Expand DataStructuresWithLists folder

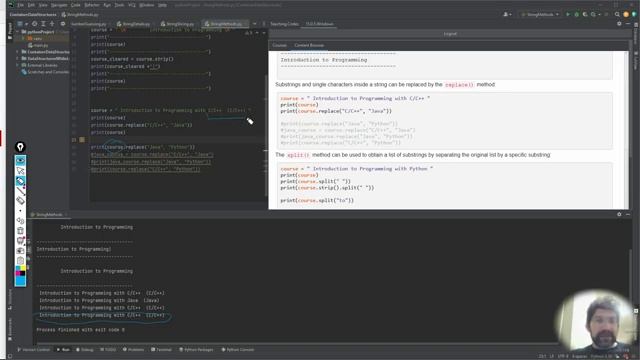[x=18, y=58]
